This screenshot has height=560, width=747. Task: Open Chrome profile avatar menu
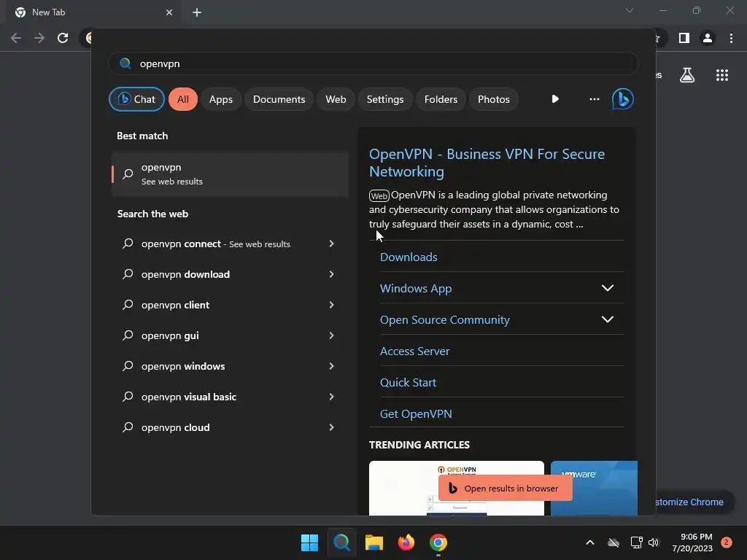pos(708,38)
